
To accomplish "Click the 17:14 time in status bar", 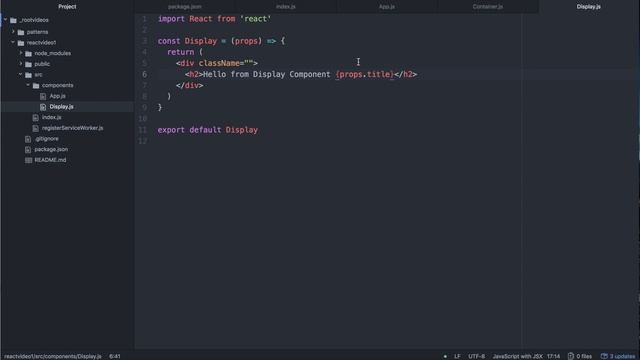I will [x=553, y=356].
